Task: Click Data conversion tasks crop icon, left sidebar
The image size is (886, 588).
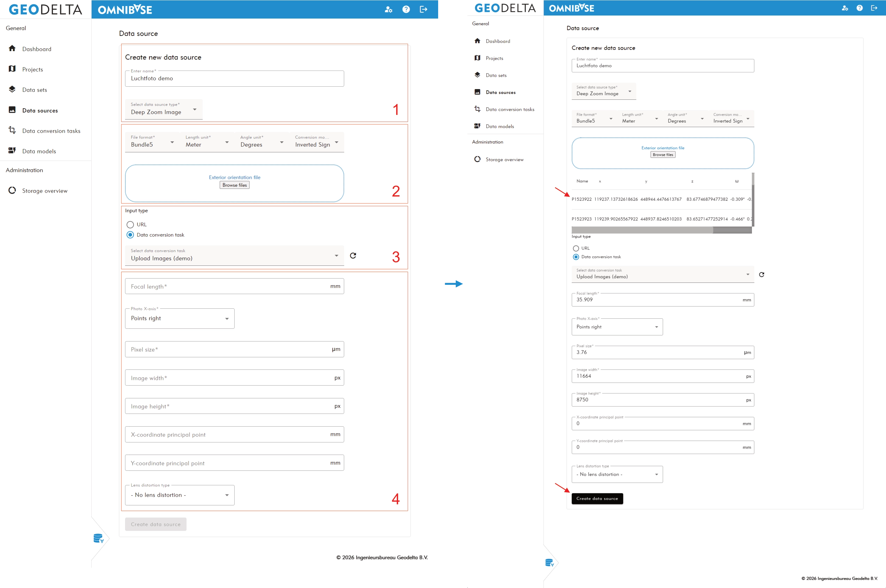Action: [x=12, y=130]
